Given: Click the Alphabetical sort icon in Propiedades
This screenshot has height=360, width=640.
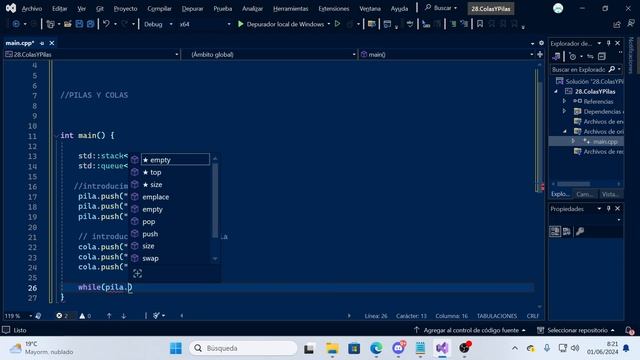Looking at the screenshot, I should 567,231.
